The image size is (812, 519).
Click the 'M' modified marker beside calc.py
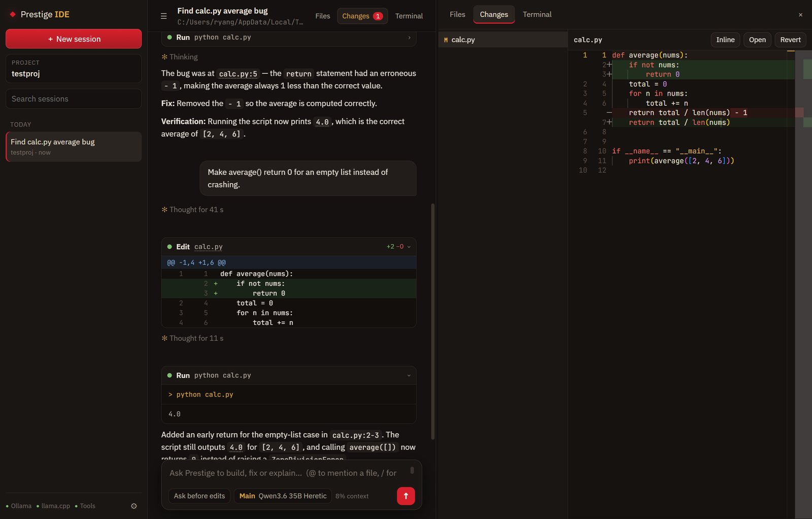[x=446, y=40]
